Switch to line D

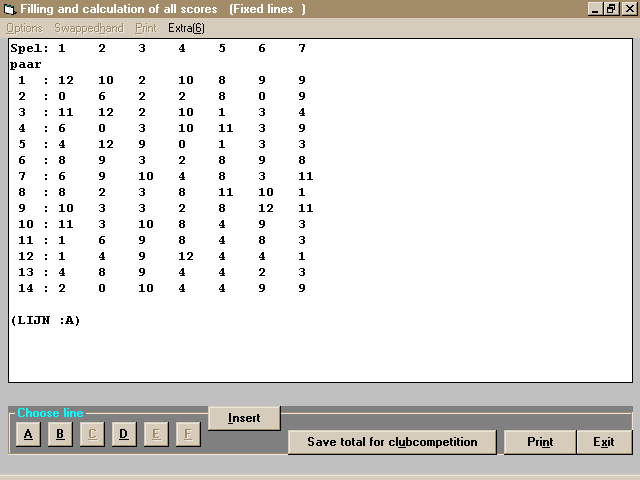(124, 434)
